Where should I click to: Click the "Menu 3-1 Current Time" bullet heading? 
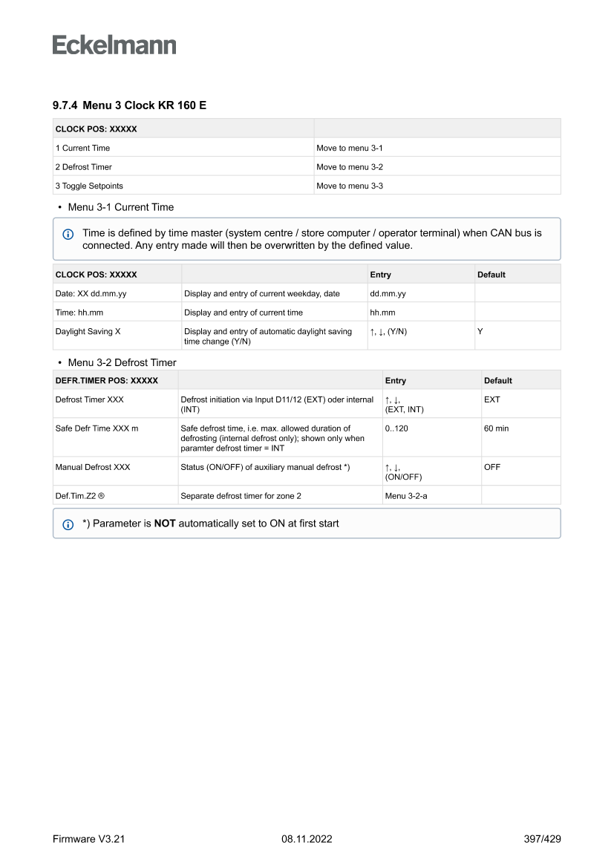click(x=120, y=207)
